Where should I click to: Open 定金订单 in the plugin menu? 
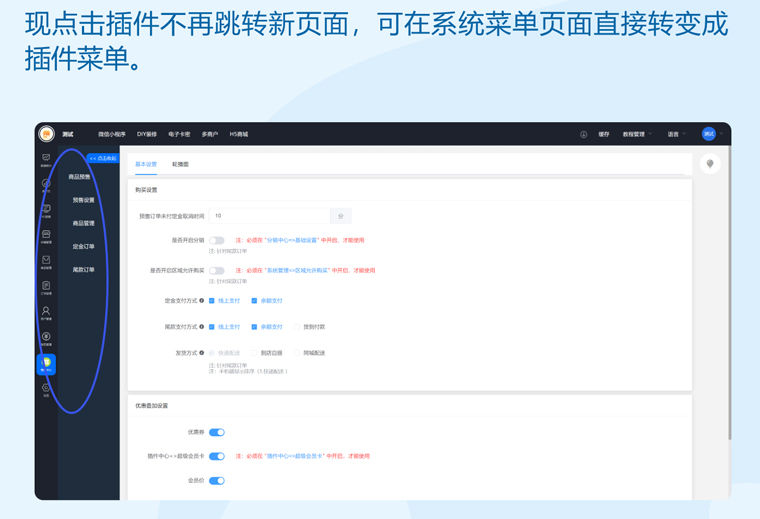(84, 246)
